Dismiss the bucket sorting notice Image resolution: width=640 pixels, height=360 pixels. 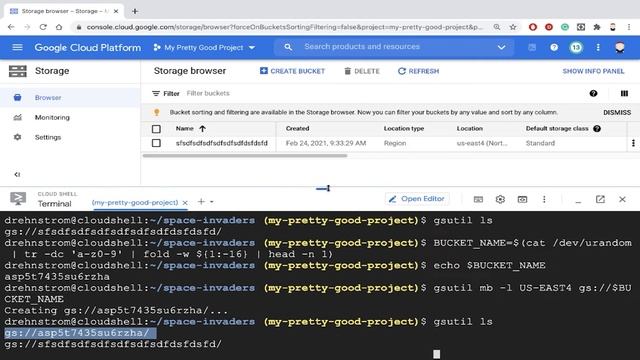click(617, 112)
